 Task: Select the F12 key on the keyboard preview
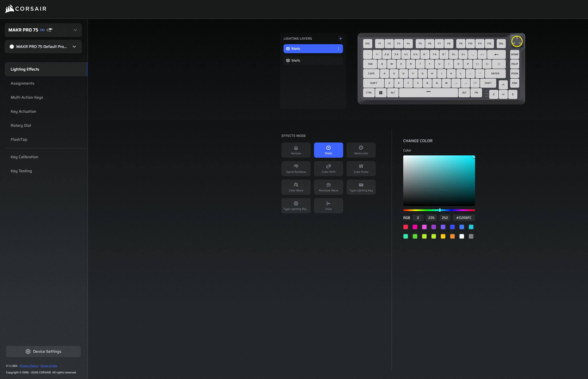click(489, 44)
